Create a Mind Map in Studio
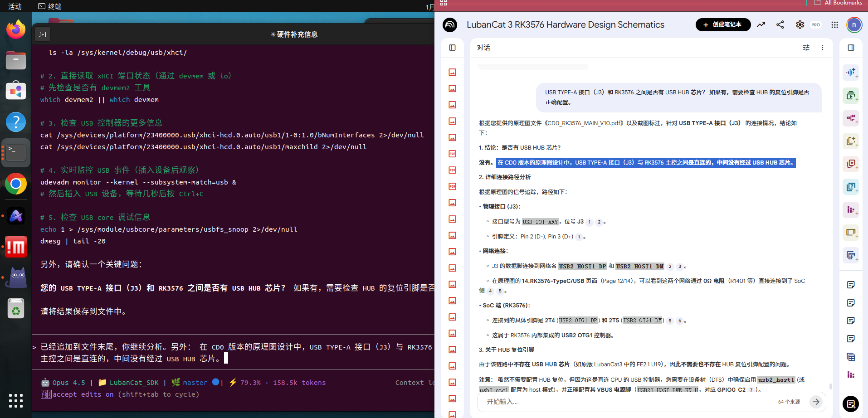Screen dimensions: 868x418 pos(851,118)
